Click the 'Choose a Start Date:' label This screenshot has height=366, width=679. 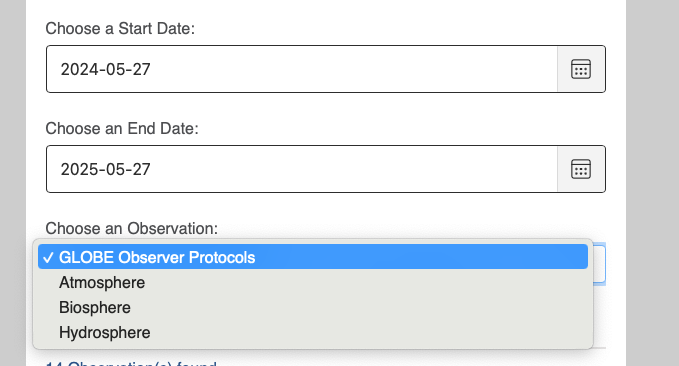[x=120, y=29]
